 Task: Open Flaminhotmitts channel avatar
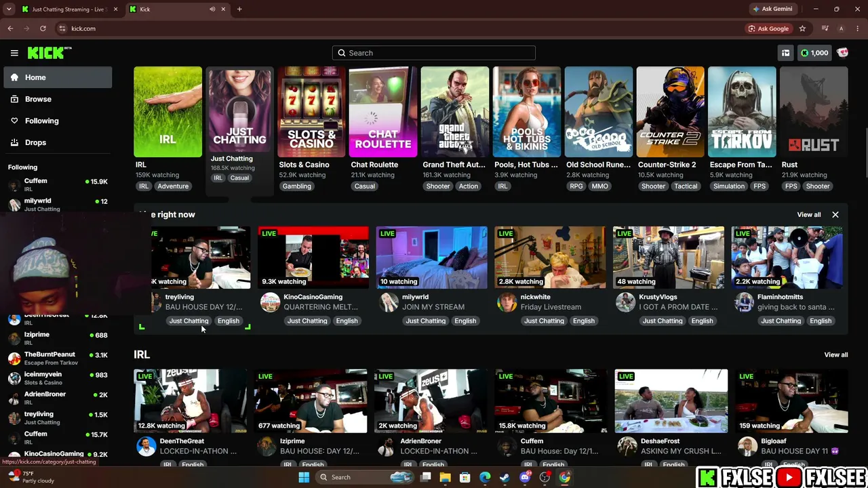744,302
